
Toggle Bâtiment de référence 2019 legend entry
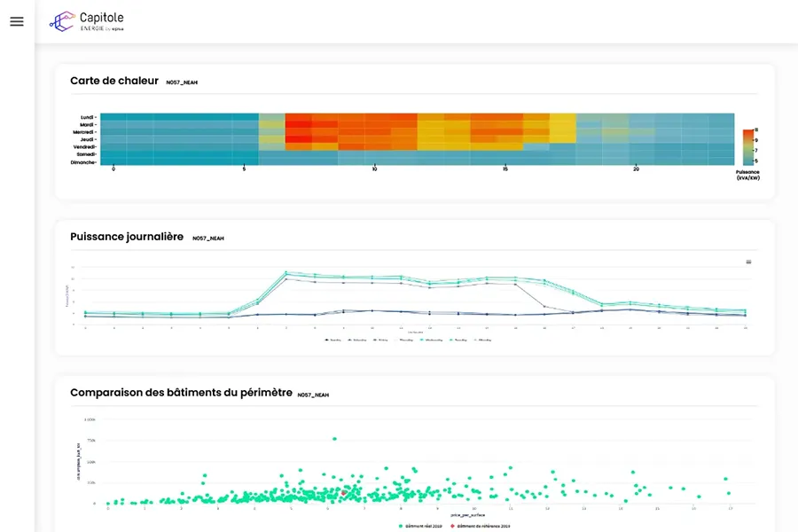coord(481,526)
